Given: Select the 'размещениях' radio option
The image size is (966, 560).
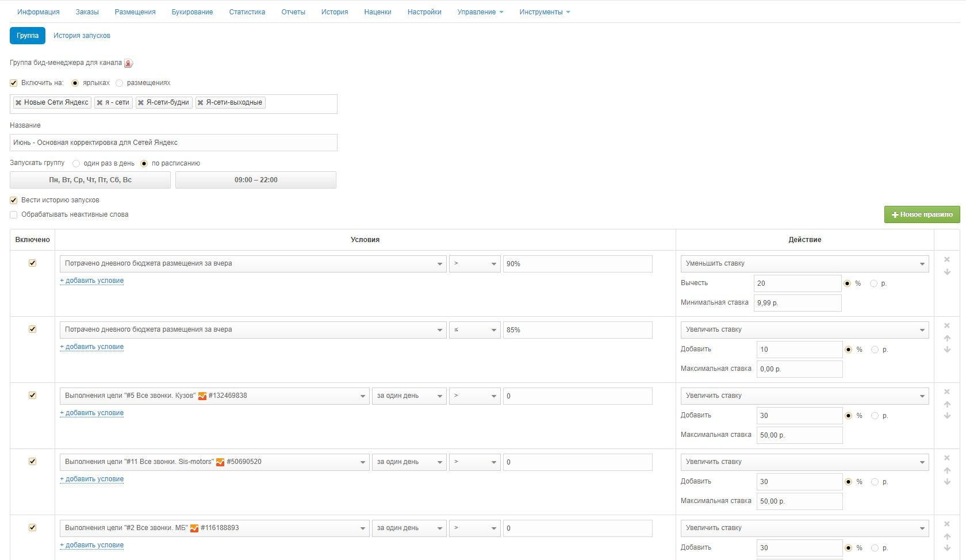Looking at the screenshot, I should tap(119, 83).
